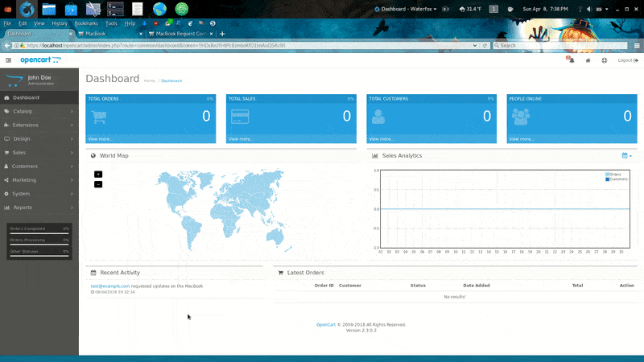Click the People Online group icon
This screenshot has width=644, height=362.
coord(521,117)
